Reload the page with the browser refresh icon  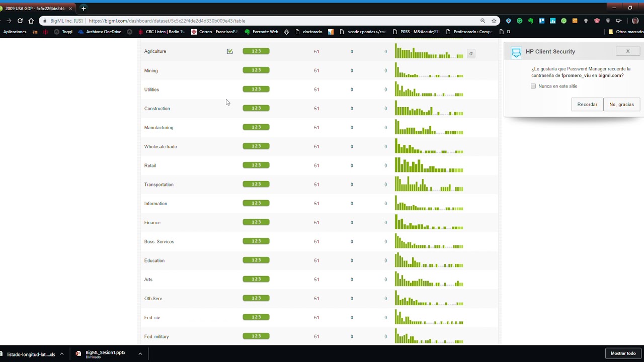coord(20,21)
